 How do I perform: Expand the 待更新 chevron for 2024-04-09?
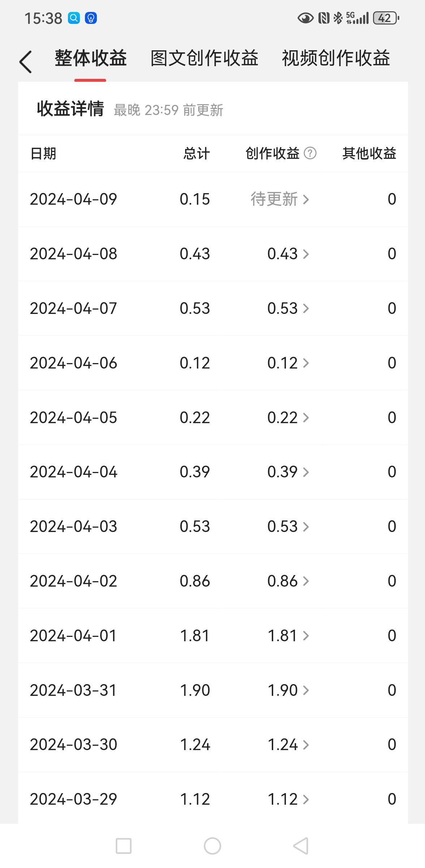[x=306, y=199]
